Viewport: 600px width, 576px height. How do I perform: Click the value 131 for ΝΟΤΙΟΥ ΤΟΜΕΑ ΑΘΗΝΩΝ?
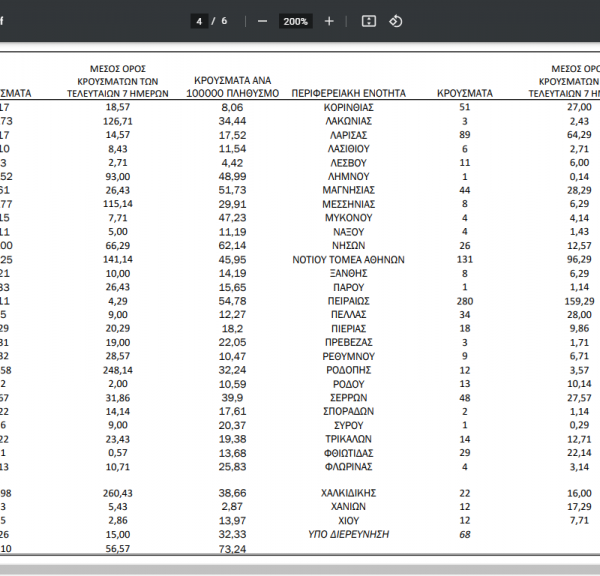point(465,259)
